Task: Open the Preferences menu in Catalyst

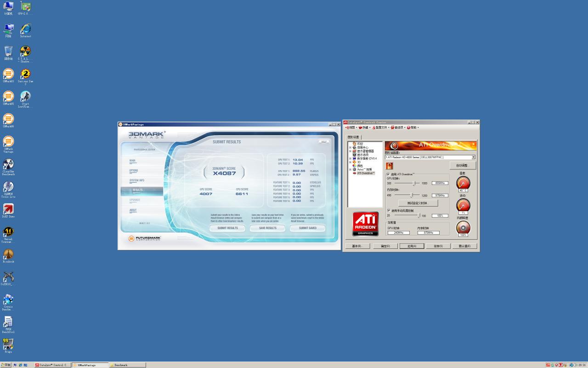Action: tap(398, 127)
